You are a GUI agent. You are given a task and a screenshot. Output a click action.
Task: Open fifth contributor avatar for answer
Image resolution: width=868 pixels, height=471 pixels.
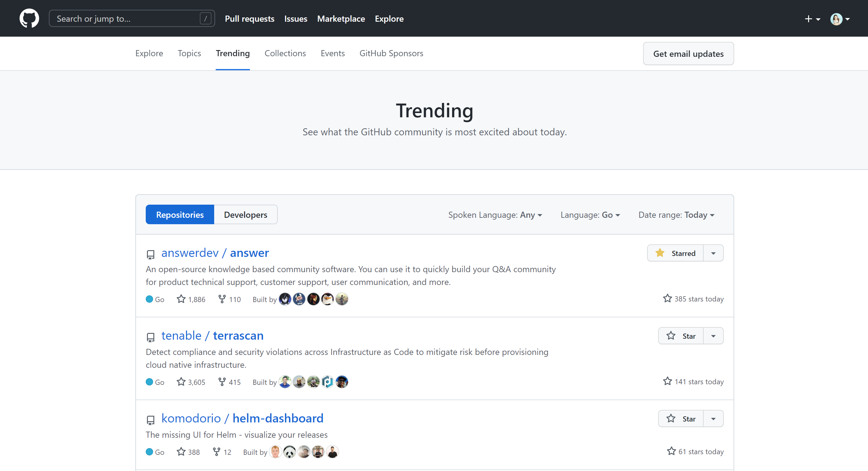point(342,299)
